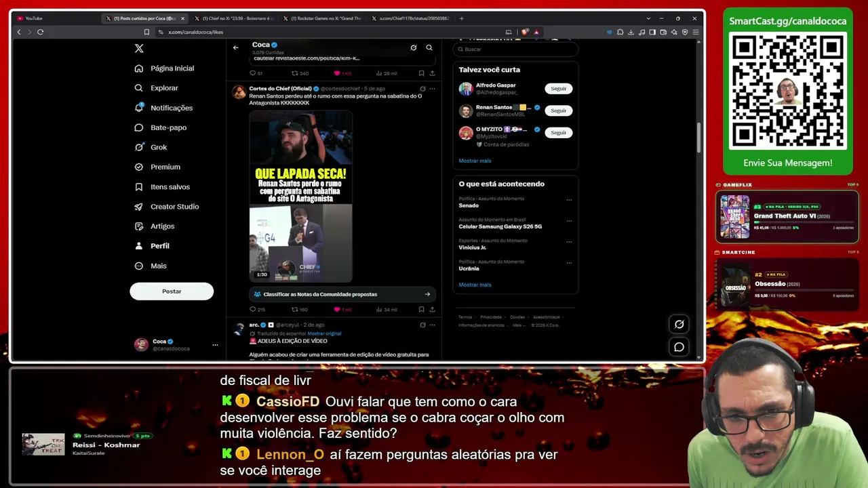Open the Coca account switcher menu
The width and height of the screenshot is (868, 488).
(176, 344)
